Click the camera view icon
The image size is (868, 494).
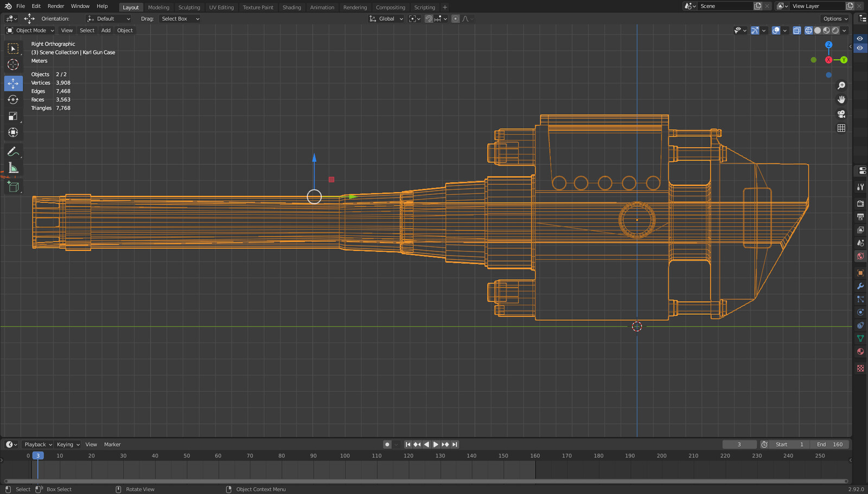tap(841, 114)
